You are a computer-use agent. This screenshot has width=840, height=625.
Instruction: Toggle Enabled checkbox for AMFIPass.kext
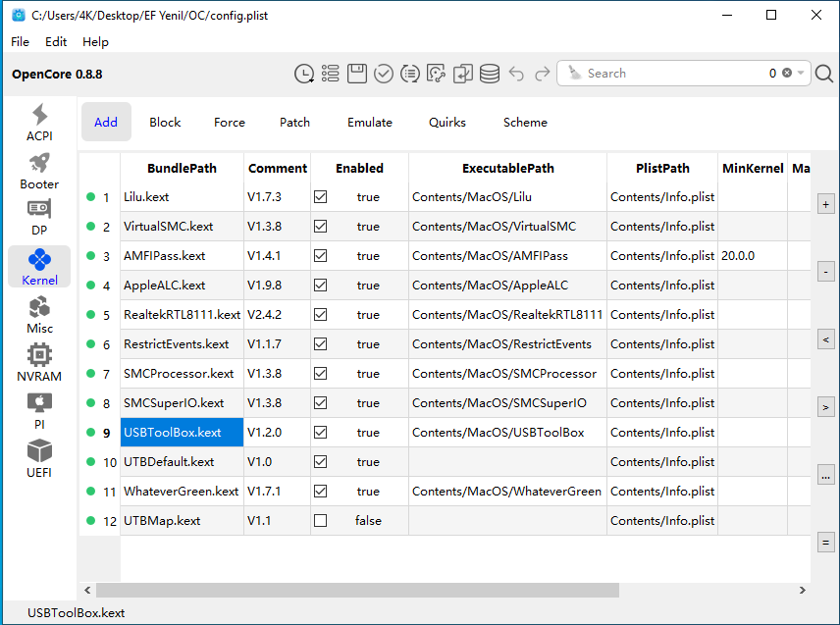(320, 255)
